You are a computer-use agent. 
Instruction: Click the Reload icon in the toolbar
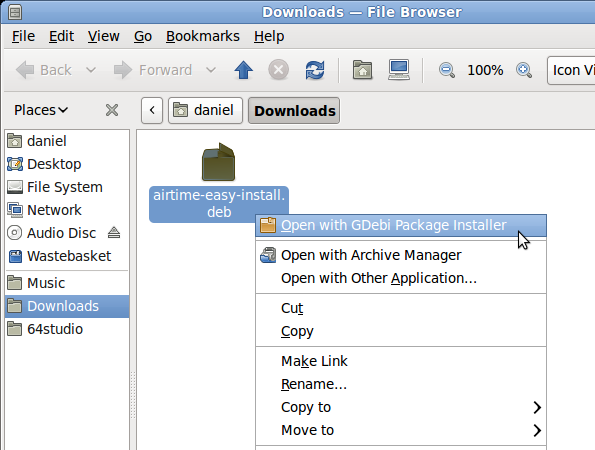pyautogui.click(x=315, y=70)
